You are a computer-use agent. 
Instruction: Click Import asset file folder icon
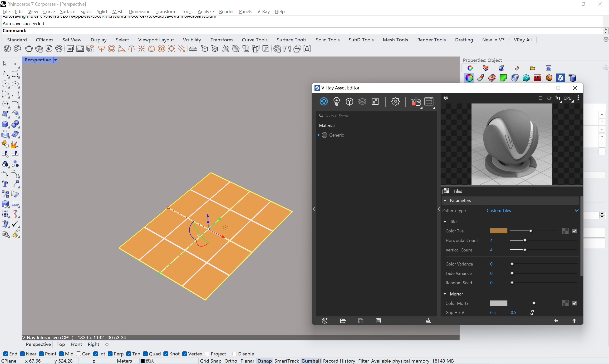(x=343, y=321)
